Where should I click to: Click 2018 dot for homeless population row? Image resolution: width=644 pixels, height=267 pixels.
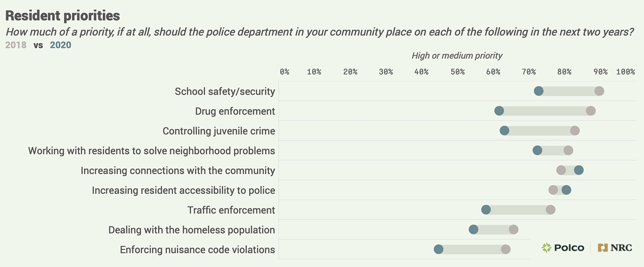tap(513, 229)
